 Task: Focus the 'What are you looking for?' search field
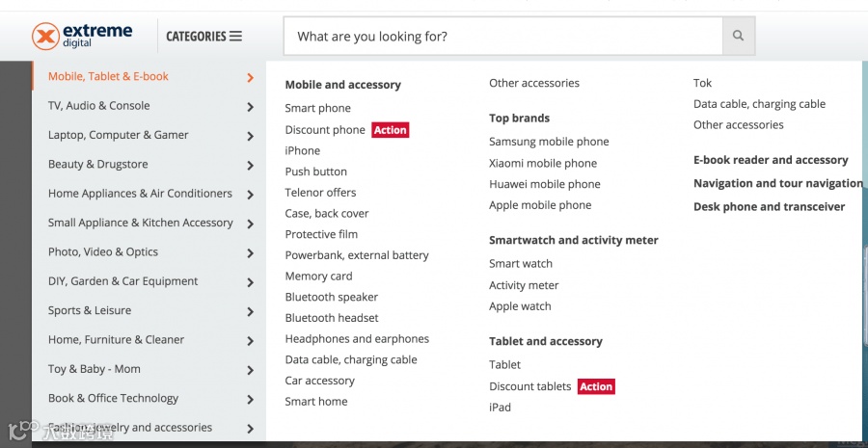pos(502,37)
